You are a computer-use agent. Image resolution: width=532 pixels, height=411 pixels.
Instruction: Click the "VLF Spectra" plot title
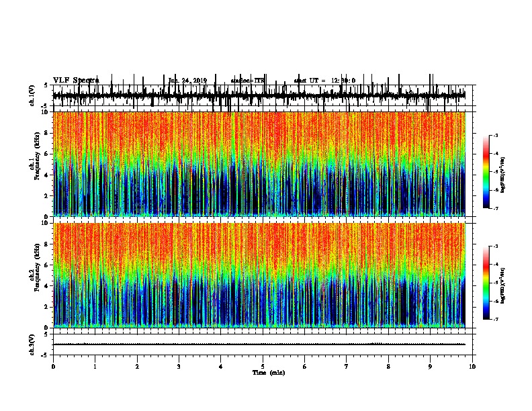click(76, 81)
